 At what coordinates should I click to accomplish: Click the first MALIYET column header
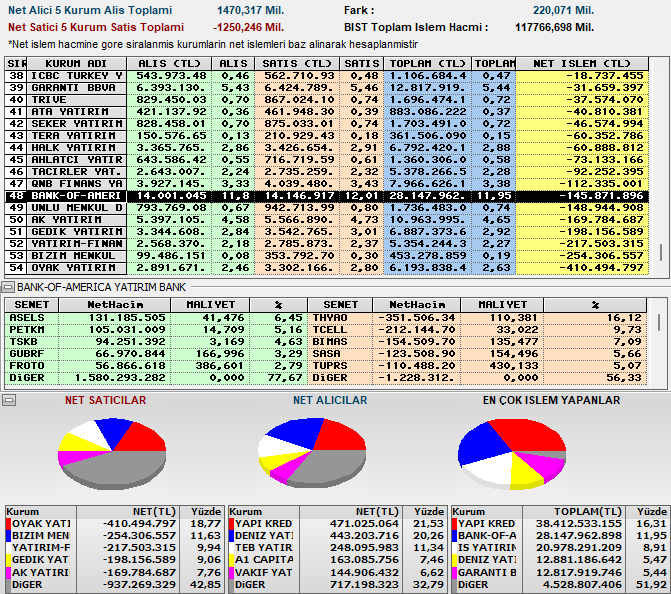click(210, 305)
